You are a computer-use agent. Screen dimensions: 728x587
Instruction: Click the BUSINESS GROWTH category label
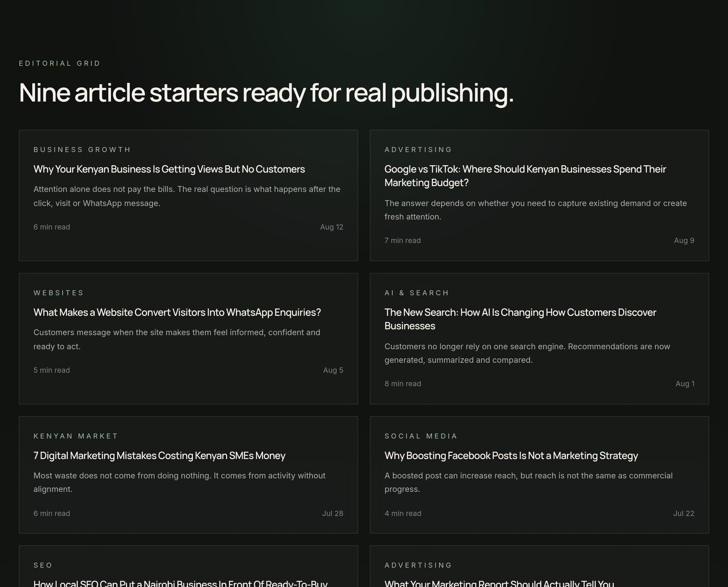click(x=82, y=150)
